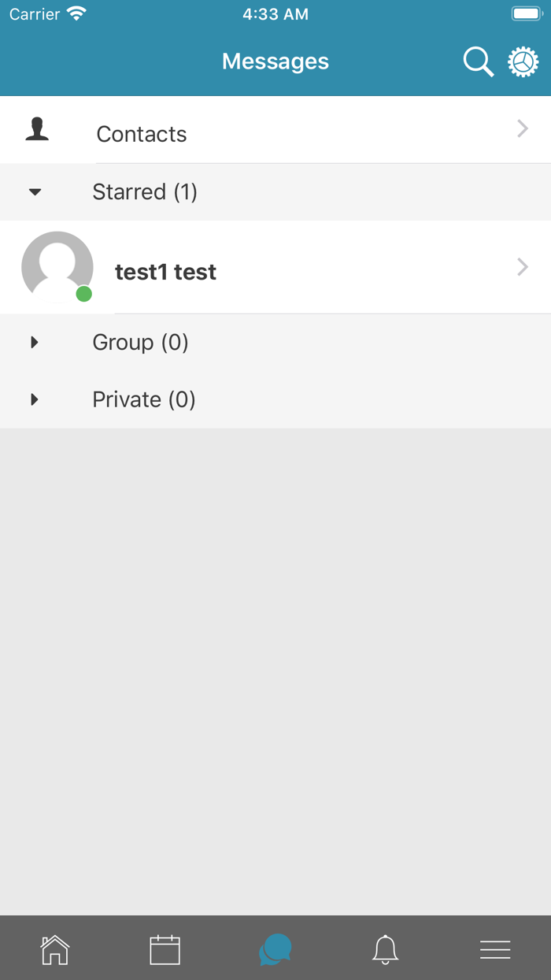Viewport: 551px width, 980px height.
Task: Tap the chevron on Contacts row
Action: 523,129
